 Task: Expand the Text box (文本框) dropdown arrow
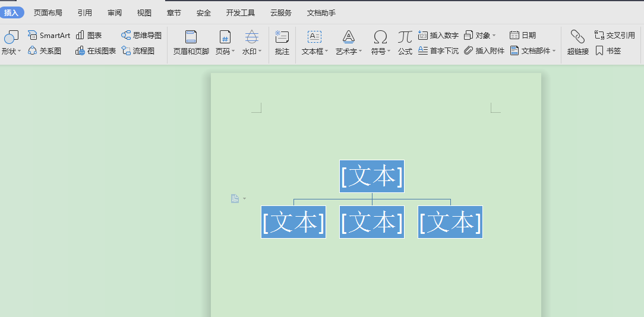[x=327, y=51]
